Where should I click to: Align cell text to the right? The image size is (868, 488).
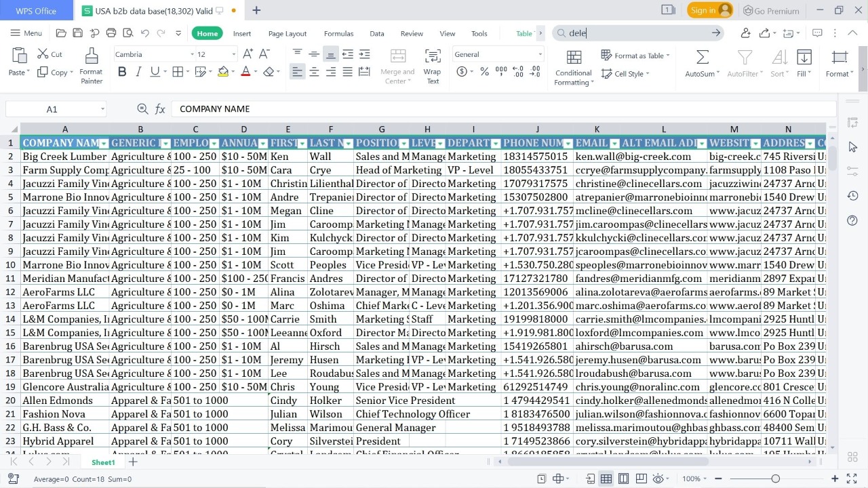[331, 72]
